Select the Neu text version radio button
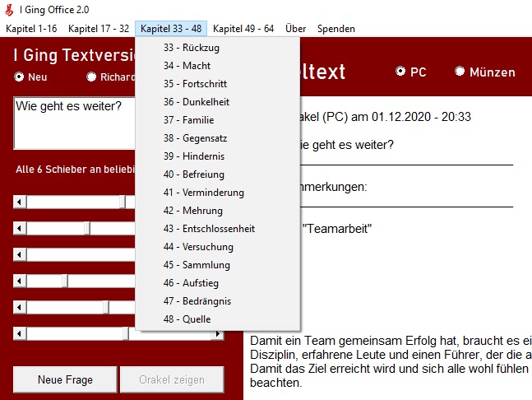Screen dimensions: 532x400 pos(20,77)
